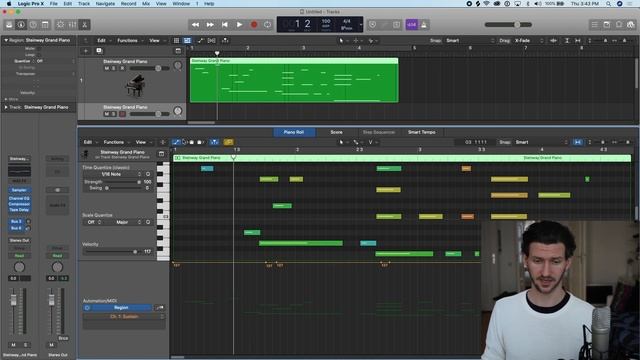Open the Editors scissors icon

click(x=84, y=25)
